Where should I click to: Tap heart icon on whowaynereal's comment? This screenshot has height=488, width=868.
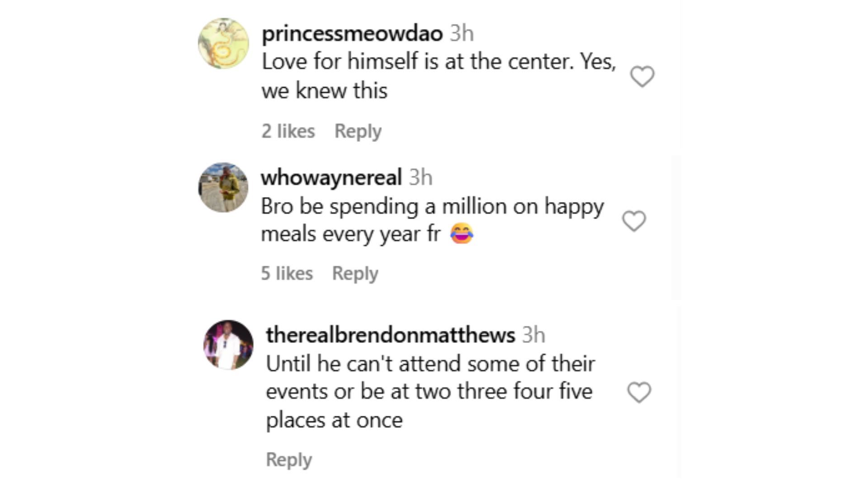(634, 221)
